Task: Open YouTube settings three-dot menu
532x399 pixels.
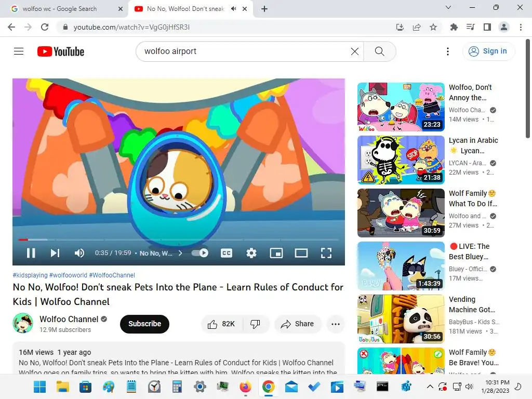Action: (x=447, y=51)
